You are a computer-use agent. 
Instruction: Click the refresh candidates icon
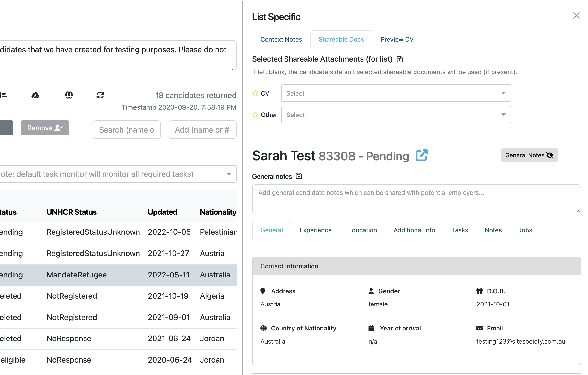(x=100, y=95)
